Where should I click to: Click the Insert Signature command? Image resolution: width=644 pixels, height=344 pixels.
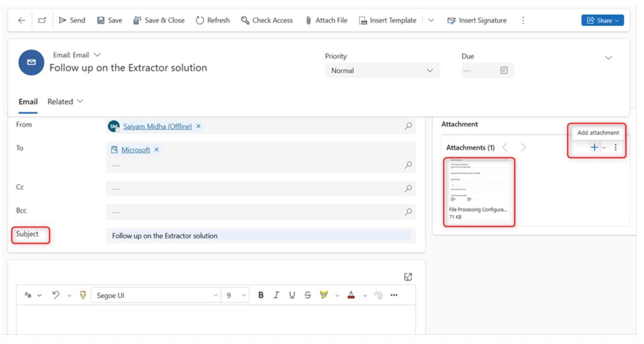(477, 20)
